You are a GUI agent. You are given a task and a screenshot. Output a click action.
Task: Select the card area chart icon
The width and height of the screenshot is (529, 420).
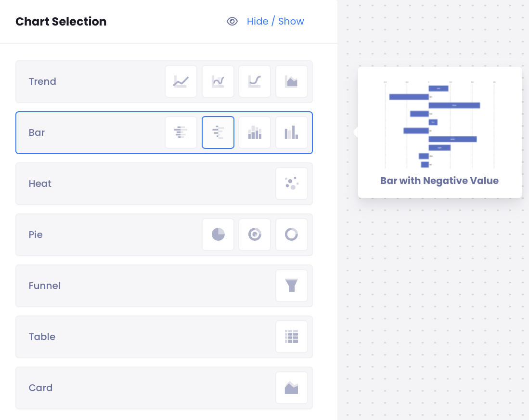(x=292, y=388)
